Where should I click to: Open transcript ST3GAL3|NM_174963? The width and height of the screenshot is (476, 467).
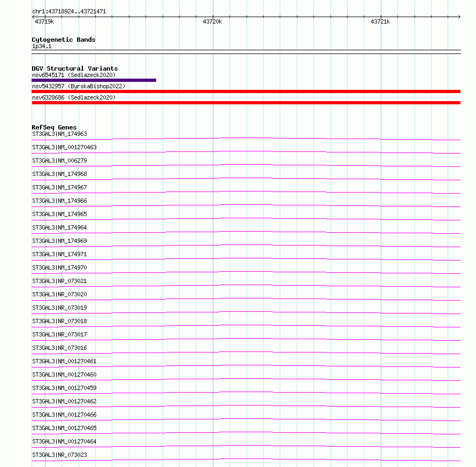pyautogui.click(x=59, y=134)
